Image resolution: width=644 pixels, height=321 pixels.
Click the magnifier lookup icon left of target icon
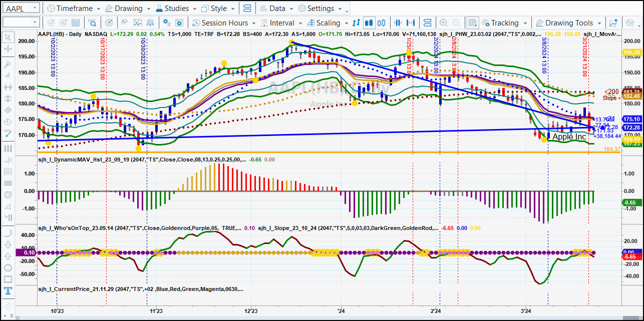pos(93,23)
